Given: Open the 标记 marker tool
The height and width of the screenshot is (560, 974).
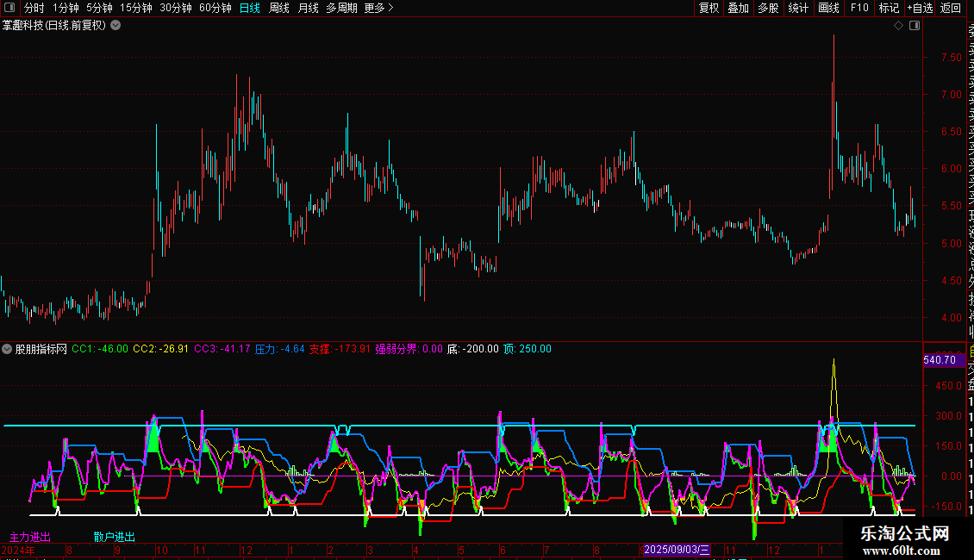Looking at the screenshot, I should click(888, 8).
